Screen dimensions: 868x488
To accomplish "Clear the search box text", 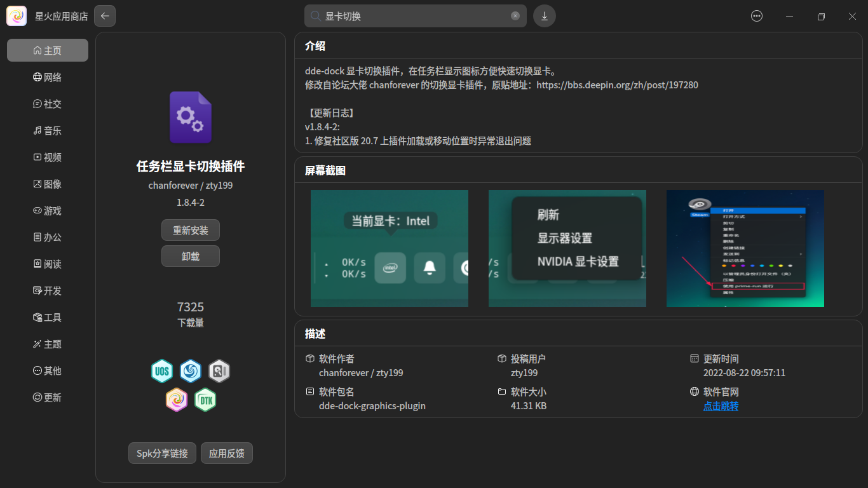I will point(515,16).
